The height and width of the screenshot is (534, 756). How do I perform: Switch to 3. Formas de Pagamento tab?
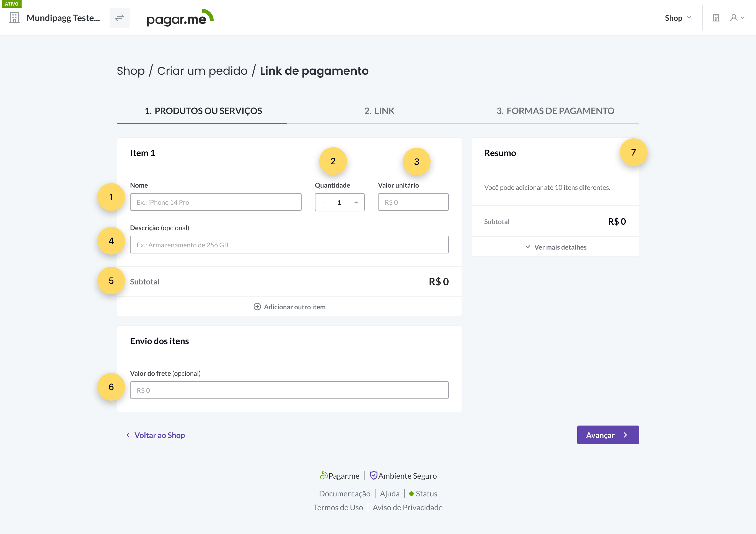pos(555,111)
